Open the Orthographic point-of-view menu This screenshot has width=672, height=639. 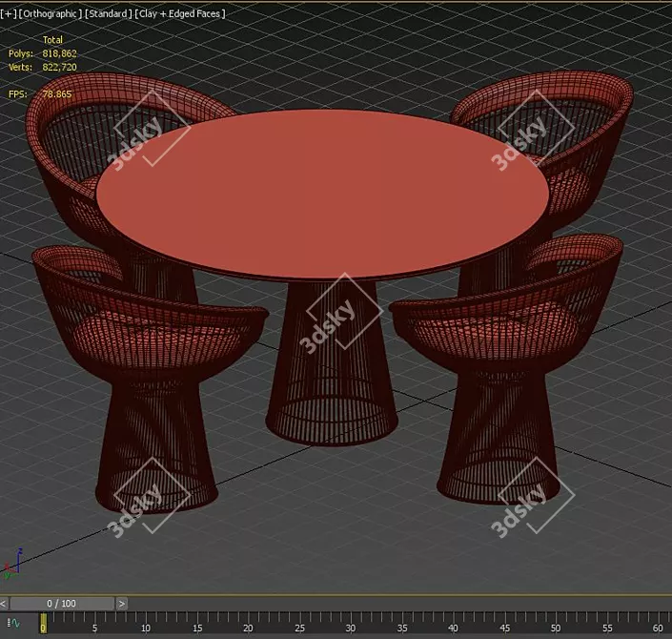click(x=50, y=13)
